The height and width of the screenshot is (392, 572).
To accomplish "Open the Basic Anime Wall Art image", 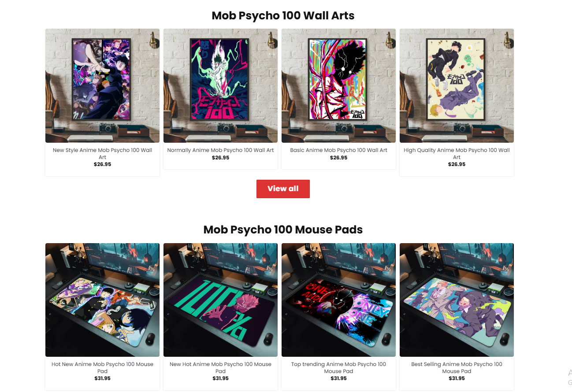I will point(338,85).
